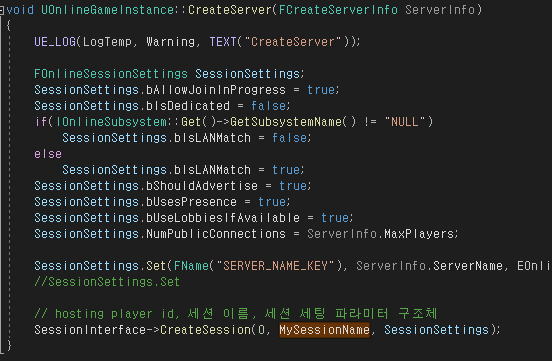552x361 pixels.
Task: Click the commented //SessionSettings.Set line
Action: click(x=107, y=282)
